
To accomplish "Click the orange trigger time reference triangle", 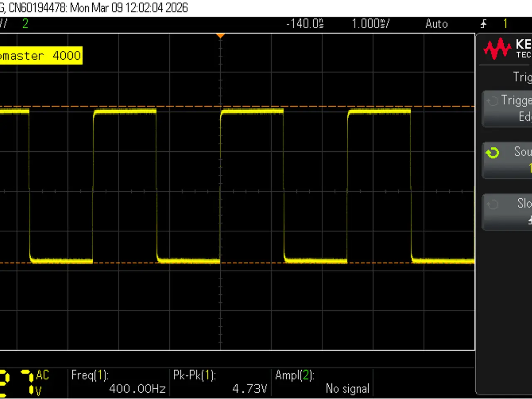I will tap(221, 36).
